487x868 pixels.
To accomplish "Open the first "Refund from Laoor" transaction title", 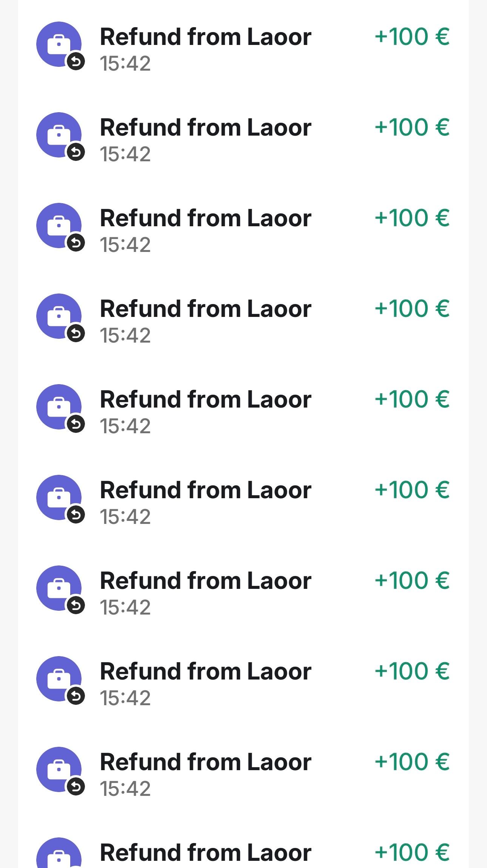I will (205, 37).
